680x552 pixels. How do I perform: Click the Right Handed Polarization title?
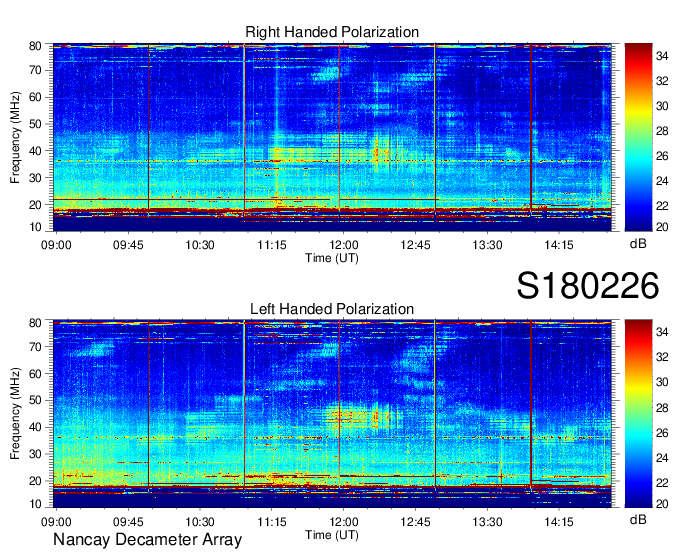tap(332, 32)
